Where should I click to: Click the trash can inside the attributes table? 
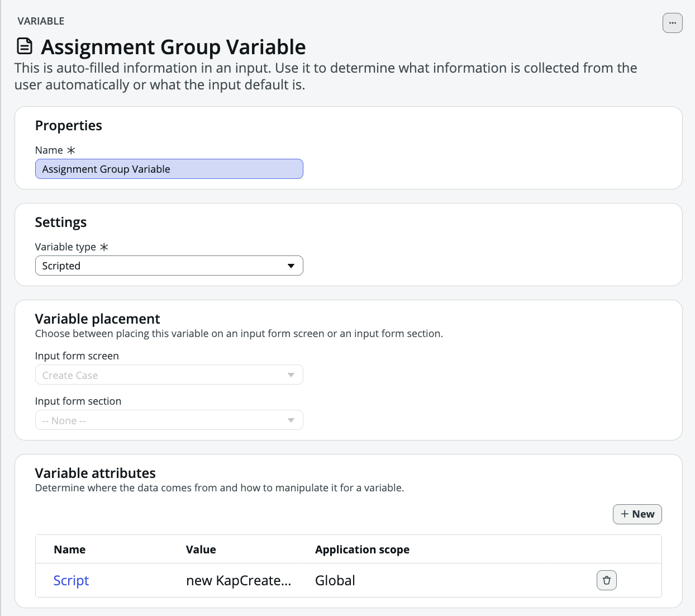[x=606, y=580]
